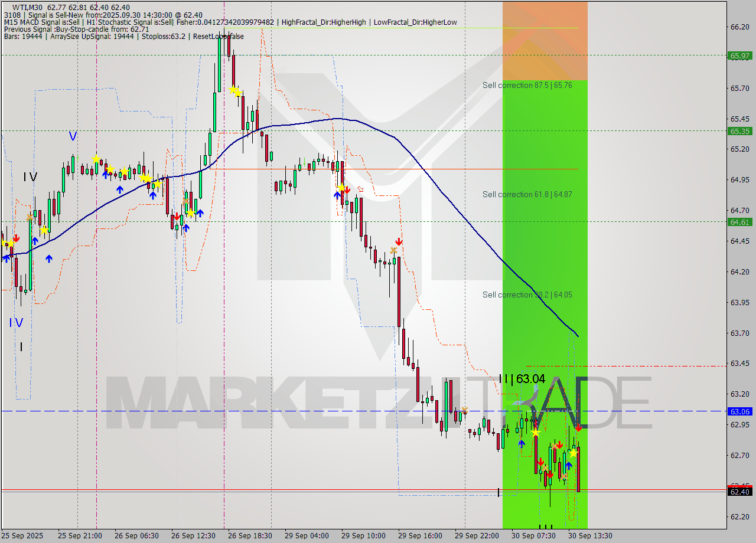Click the 'IV' Roman numeral marker on the left
This screenshot has width=756, height=543.
click(28, 176)
